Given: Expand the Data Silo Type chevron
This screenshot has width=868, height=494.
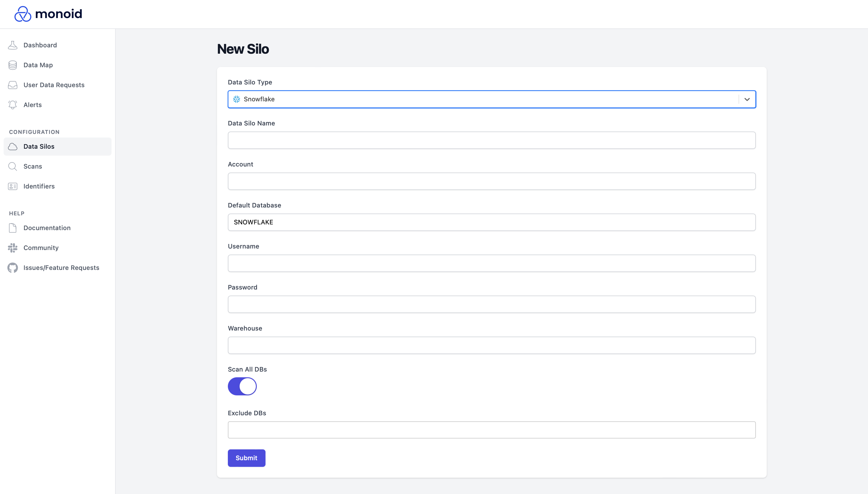Looking at the screenshot, I should [x=747, y=100].
